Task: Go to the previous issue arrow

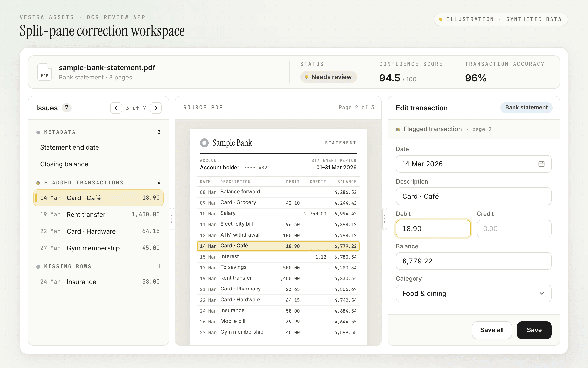Action: point(116,108)
